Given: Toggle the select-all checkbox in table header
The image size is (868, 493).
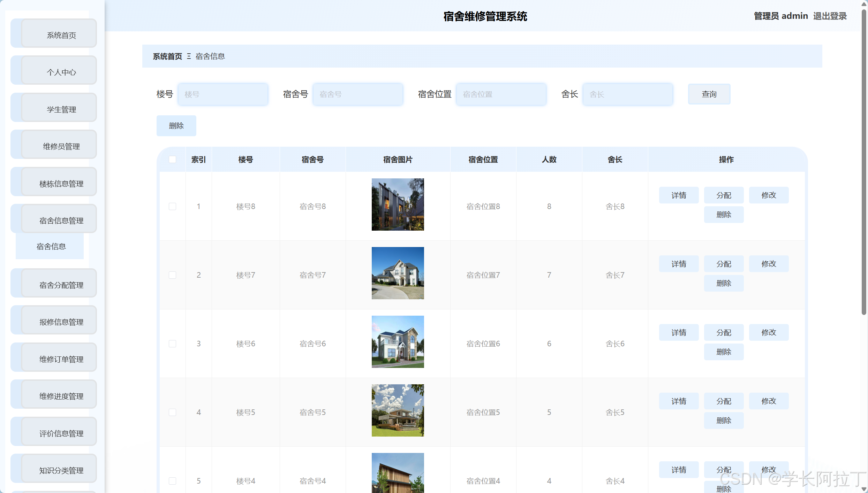Looking at the screenshot, I should tap(172, 159).
